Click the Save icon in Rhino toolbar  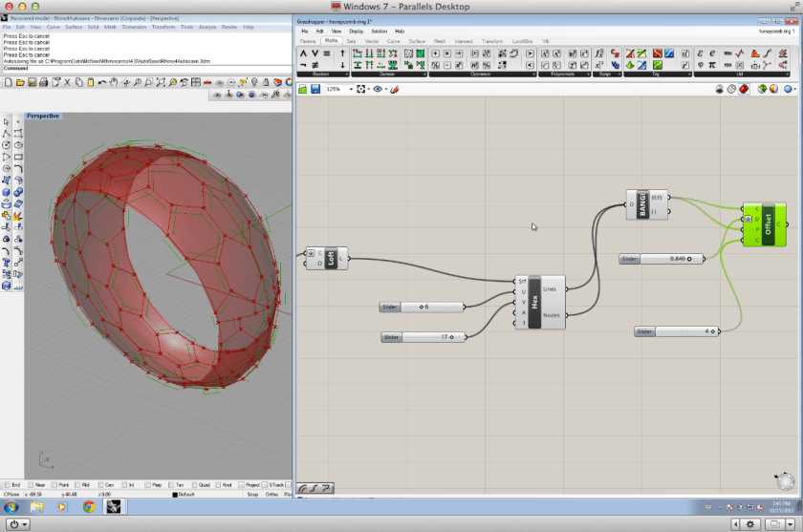point(32,84)
